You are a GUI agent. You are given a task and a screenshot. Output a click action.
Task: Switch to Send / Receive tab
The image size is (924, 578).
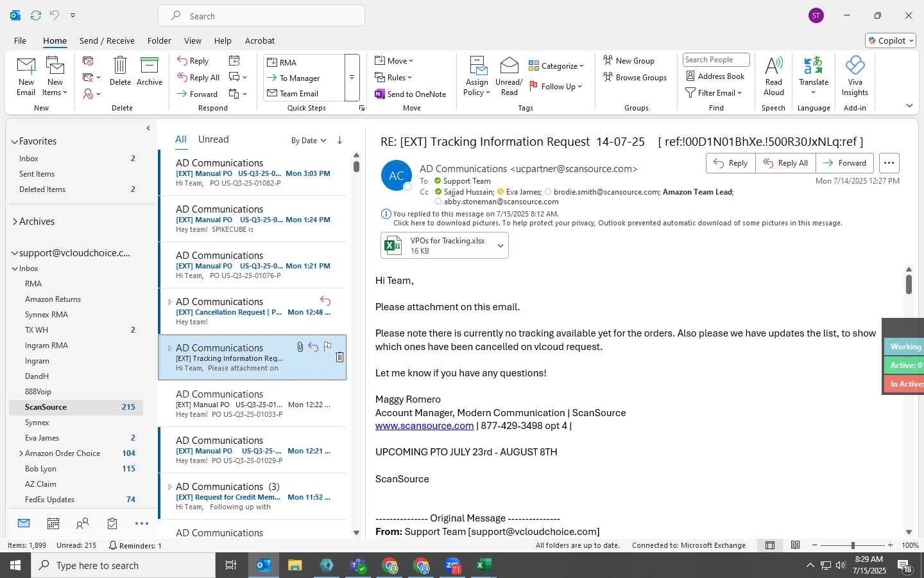tap(107, 40)
